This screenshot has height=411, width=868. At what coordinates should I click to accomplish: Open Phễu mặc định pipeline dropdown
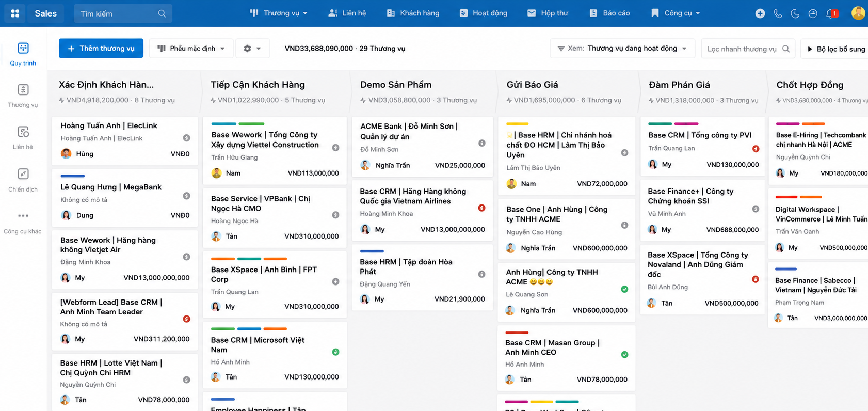point(191,49)
